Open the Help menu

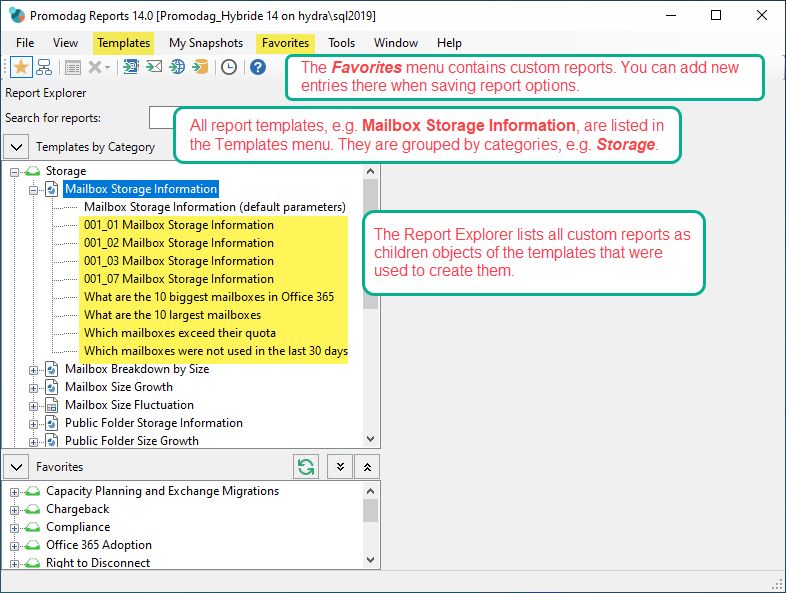(449, 43)
